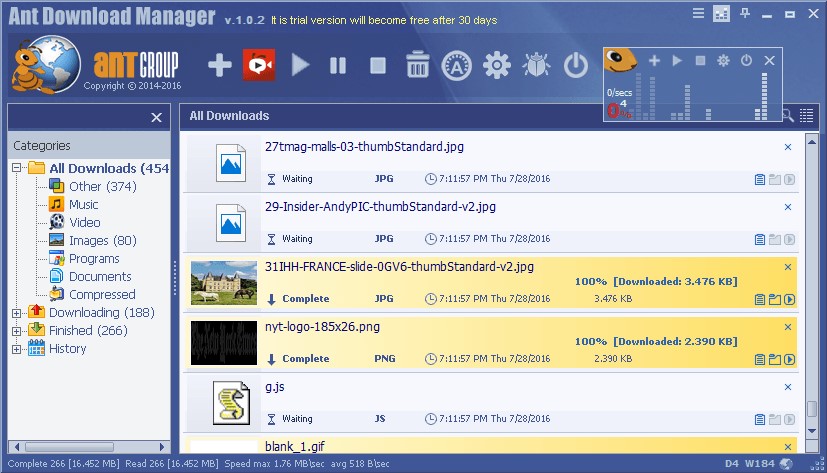Select Other (374) category
This screenshot has height=473, width=827.
click(103, 186)
